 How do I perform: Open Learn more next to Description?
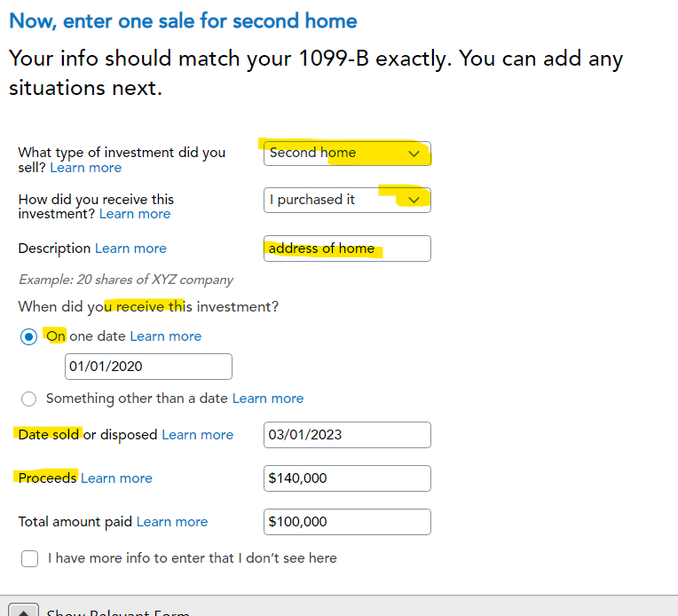130,249
